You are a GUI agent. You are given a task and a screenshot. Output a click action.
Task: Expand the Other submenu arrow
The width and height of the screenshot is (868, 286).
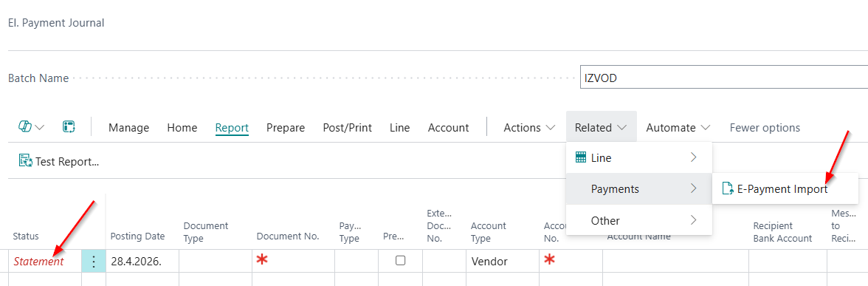tap(694, 220)
